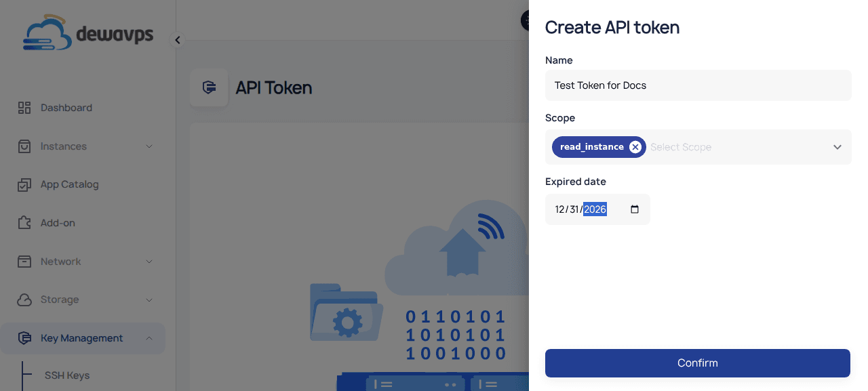
Task: Click the Create API token heading
Action: click(x=612, y=28)
